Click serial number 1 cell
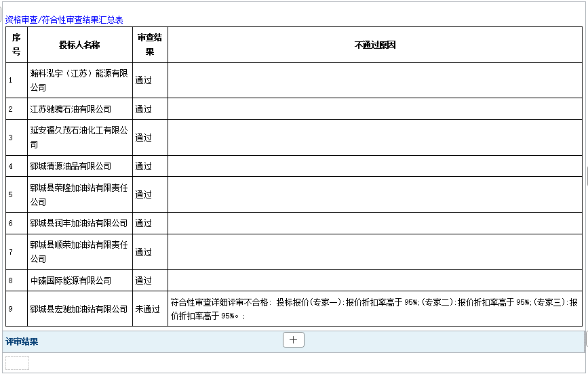The width and height of the screenshot is (588, 376). click(16, 80)
